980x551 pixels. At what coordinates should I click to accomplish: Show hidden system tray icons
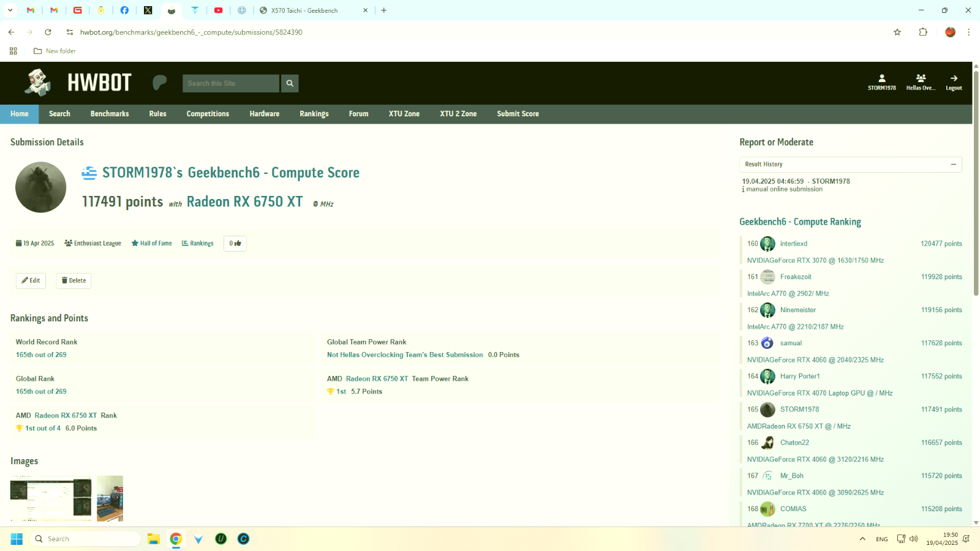click(862, 539)
